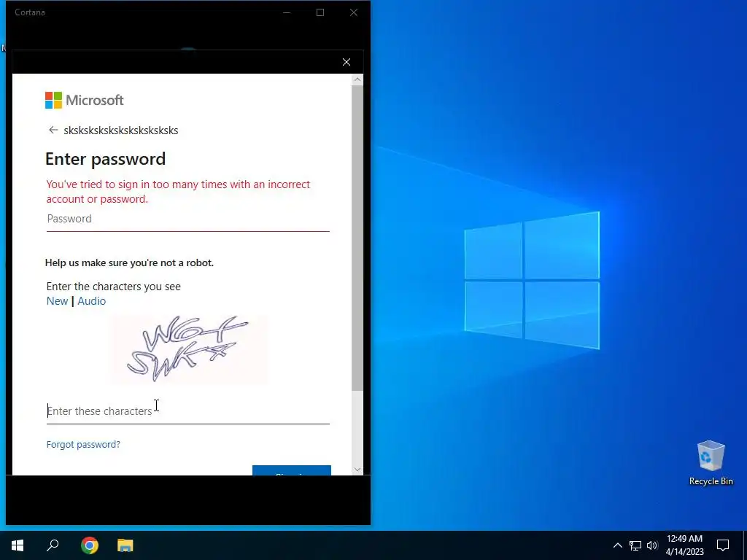Click 'Enter the characters you see' label
Viewport: 747px width, 560px height.
(113, 286)
